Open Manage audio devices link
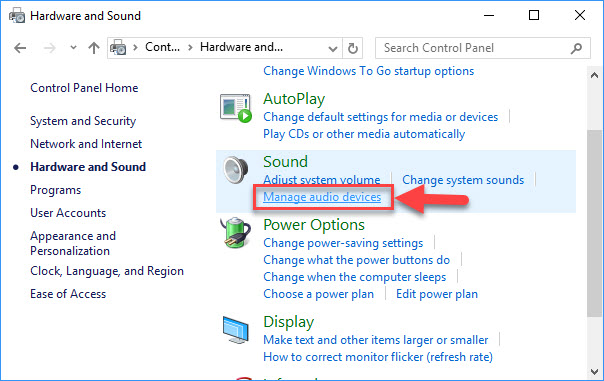Screen dimensions: 604x381 [x=322, y=197]
